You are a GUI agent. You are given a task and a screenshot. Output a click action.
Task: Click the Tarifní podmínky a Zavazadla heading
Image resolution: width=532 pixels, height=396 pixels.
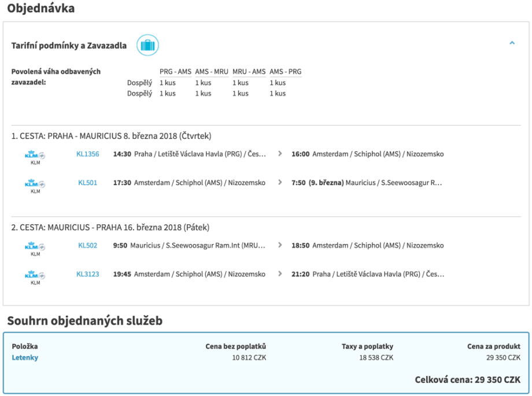[x=69, y=45]
